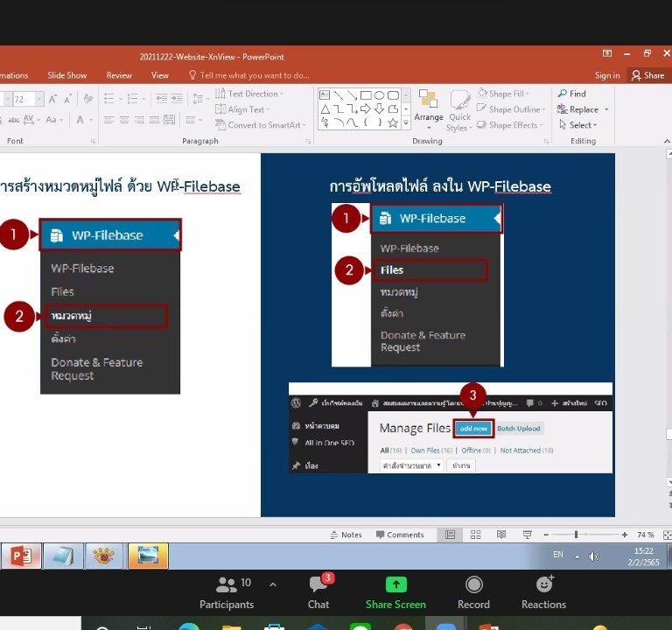
Task: Start Slide Show from status bar icon
Action: click(x=528, y=535)
